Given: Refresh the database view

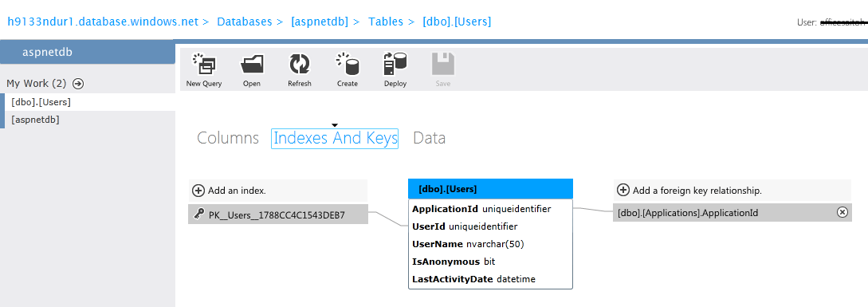Looking at the screenshot, I should tap(300, 65).
